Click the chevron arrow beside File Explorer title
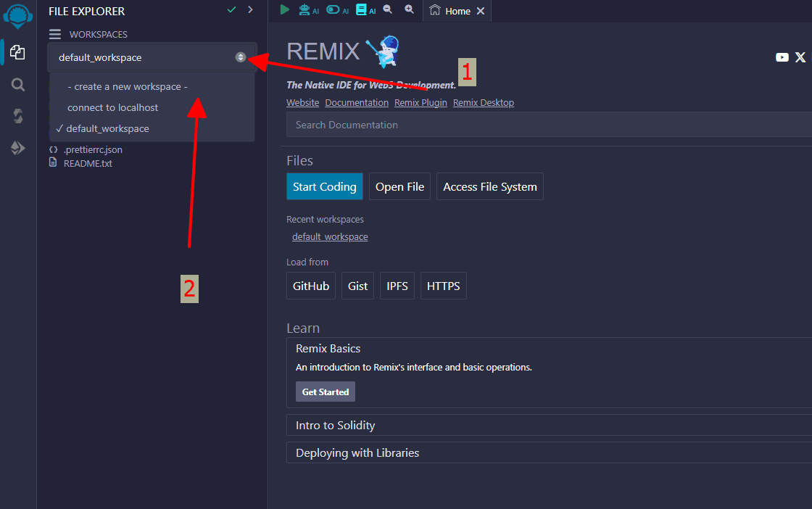 [251, 10]
